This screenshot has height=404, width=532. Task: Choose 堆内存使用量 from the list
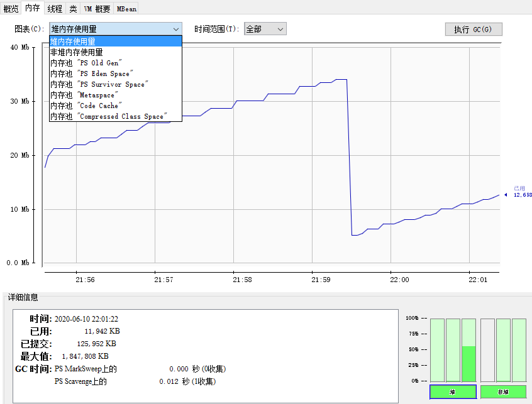pos(115,41)
